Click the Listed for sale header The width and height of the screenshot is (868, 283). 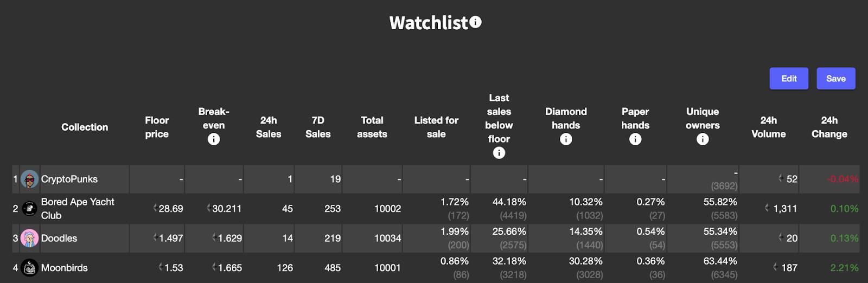click(x=436, y=127)
